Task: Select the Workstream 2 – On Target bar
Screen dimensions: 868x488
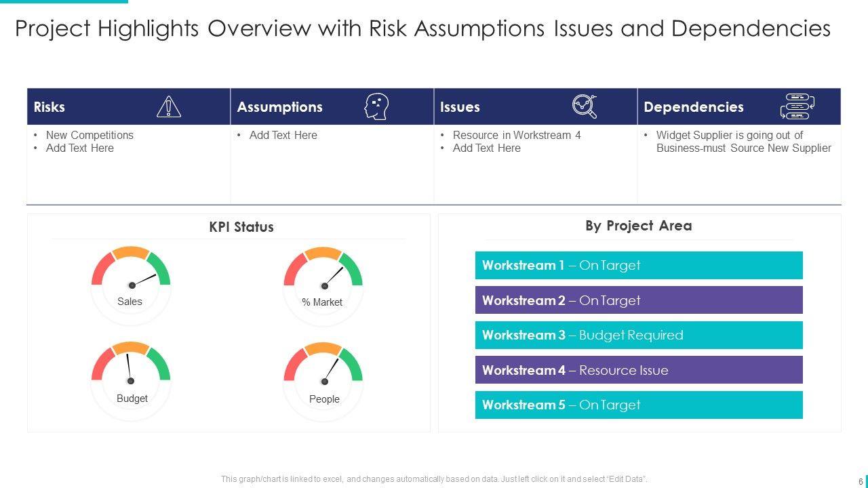Action: [638, 300]
